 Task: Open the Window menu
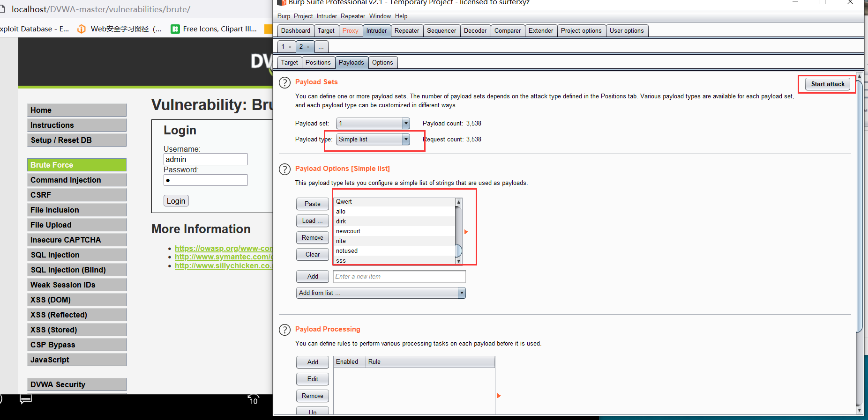click(x=380, y=16)
